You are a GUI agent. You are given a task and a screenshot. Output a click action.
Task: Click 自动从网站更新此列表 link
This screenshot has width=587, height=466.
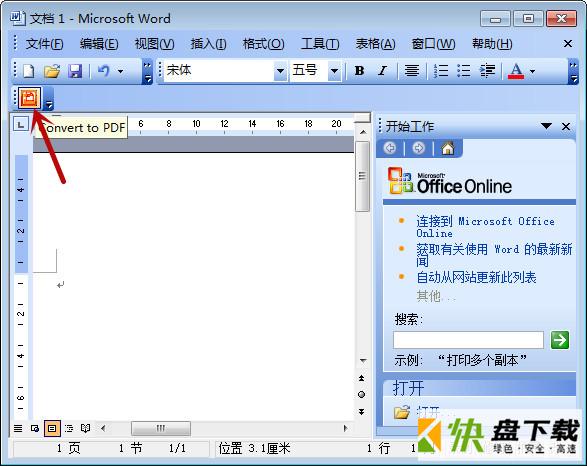(476, 277)
